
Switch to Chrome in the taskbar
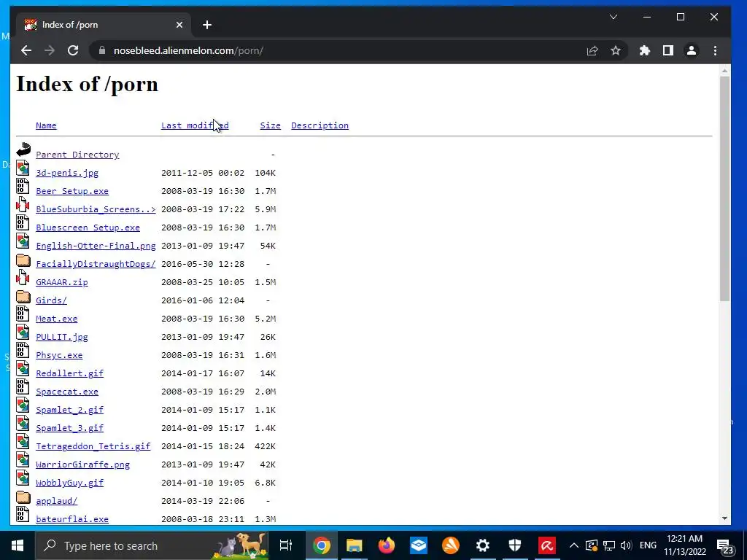(322, 545)
